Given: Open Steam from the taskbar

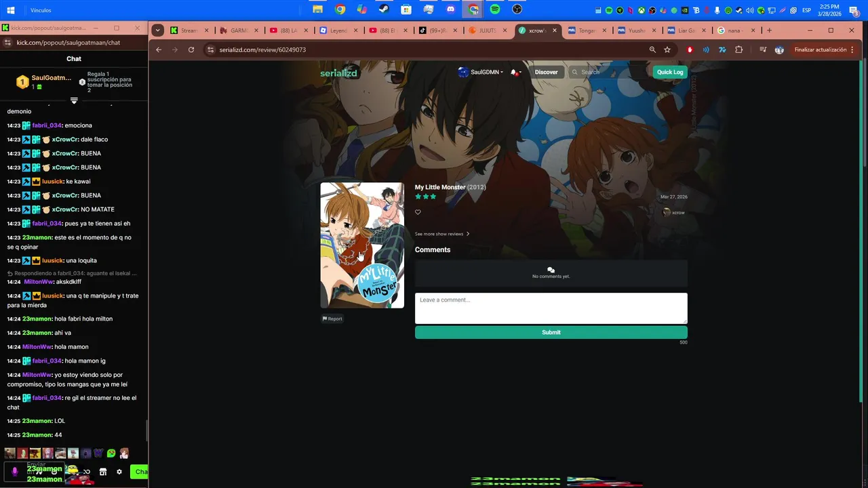Looking at the screenshot, I should tap(384, 9).
